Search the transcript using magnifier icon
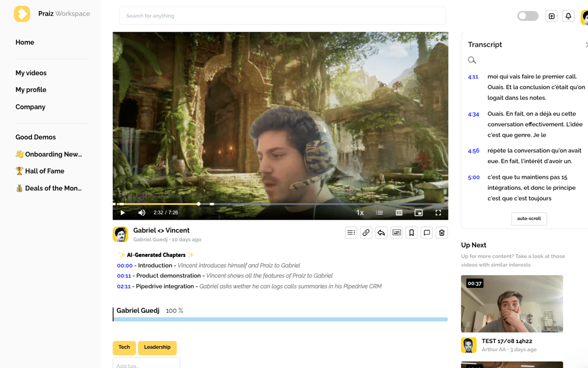Screen dimensions: 588x368 point(472,60)
